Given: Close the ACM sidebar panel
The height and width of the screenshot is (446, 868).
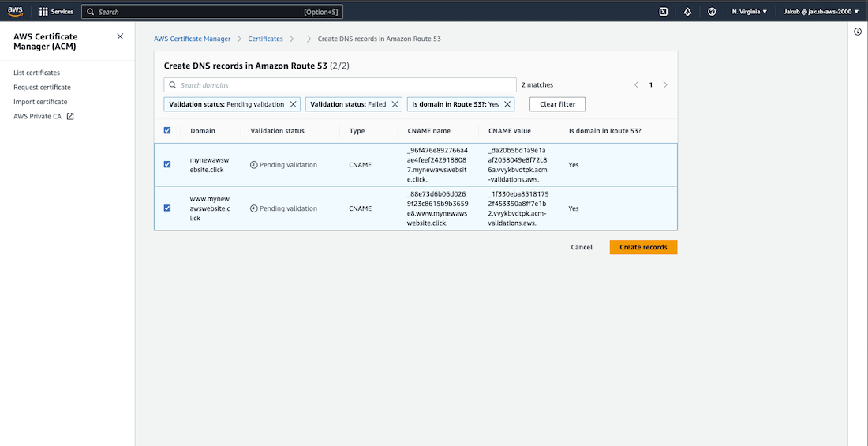Looking at the screenshot, I should click(120, 36).
